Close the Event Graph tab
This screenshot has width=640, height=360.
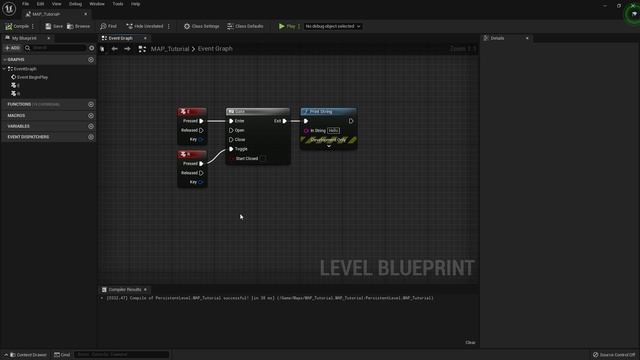point(145,38)
